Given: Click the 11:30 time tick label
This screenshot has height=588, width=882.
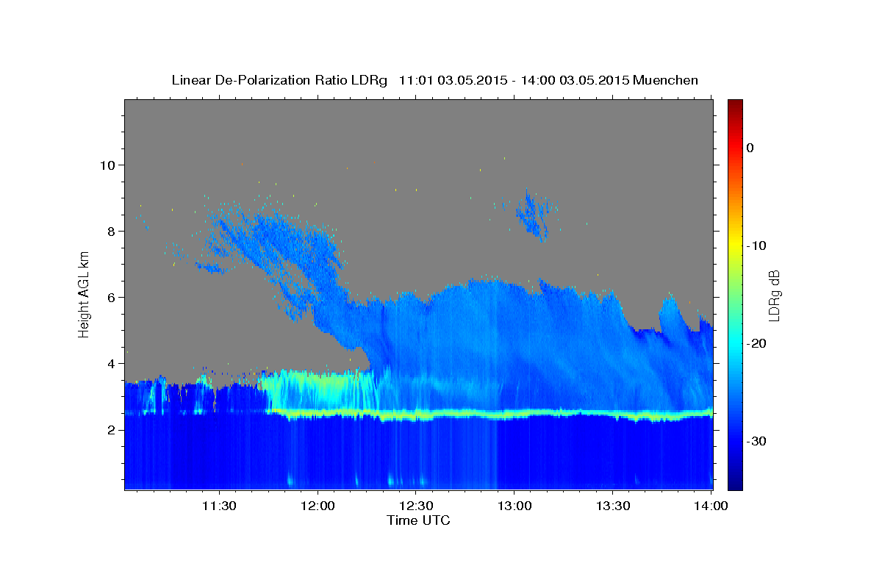Looking at the screenshot, I should click(x=219, y=506).
